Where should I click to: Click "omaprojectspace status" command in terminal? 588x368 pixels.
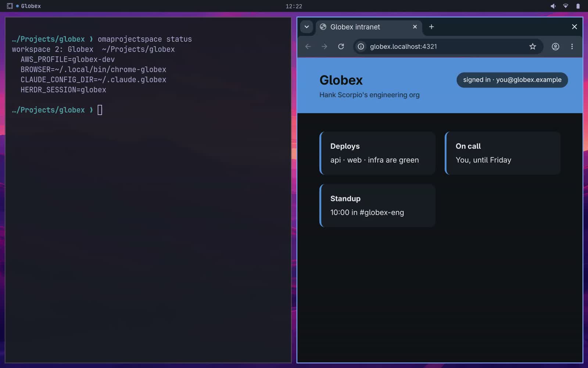pyautogui.click(x=145, y=39)
